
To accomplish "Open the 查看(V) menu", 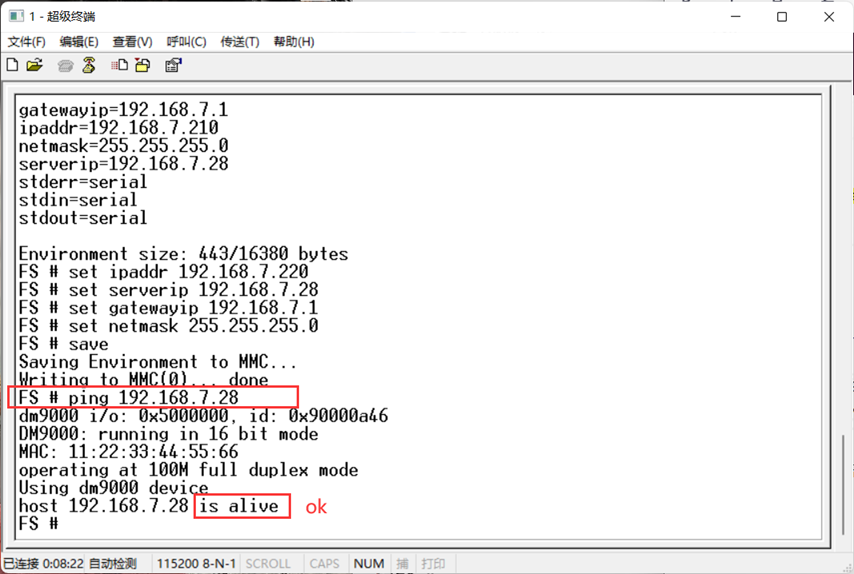I will [132, 42].
